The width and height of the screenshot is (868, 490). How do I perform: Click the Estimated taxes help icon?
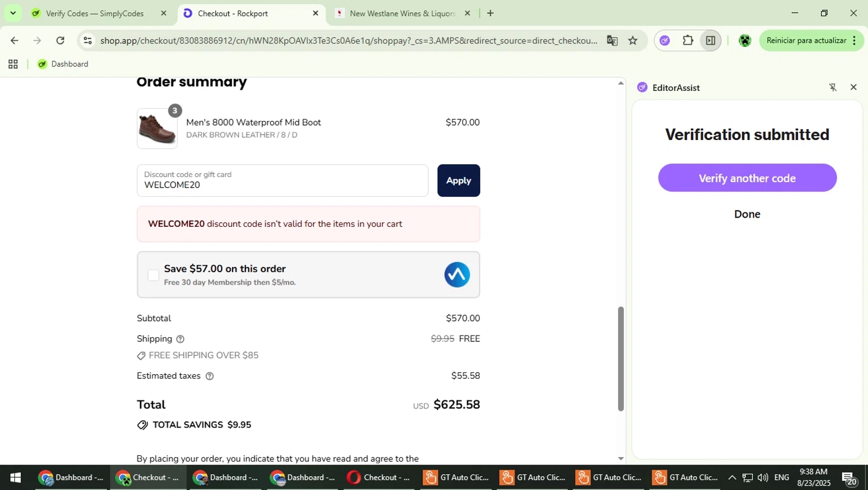click(209, 375)
